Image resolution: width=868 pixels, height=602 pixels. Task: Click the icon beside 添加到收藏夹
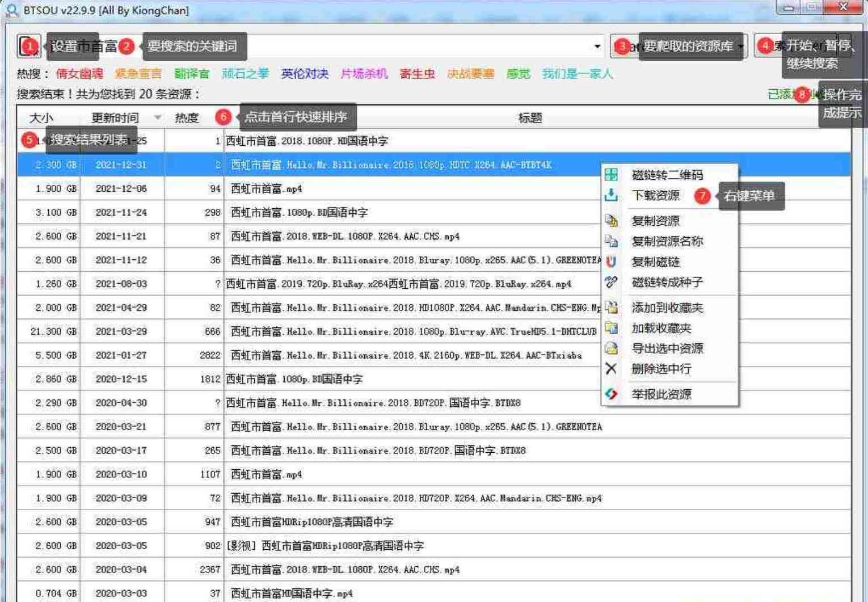point(611,308)
